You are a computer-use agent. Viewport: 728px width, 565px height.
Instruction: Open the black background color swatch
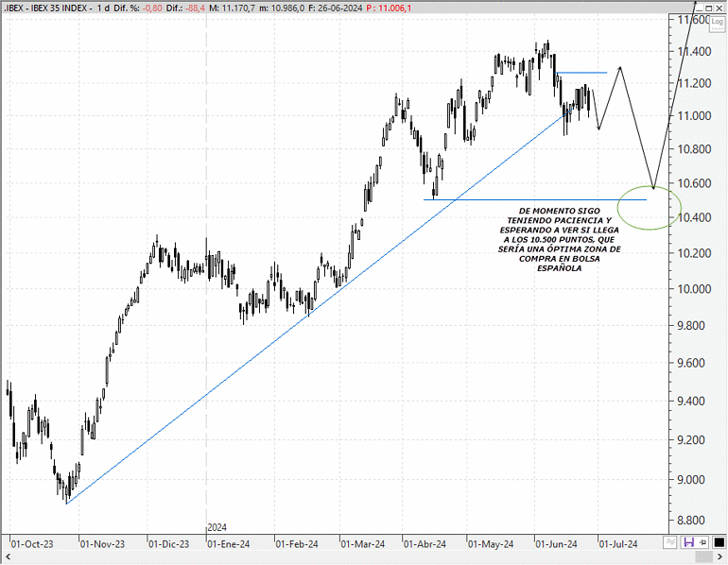coord(719,541)
